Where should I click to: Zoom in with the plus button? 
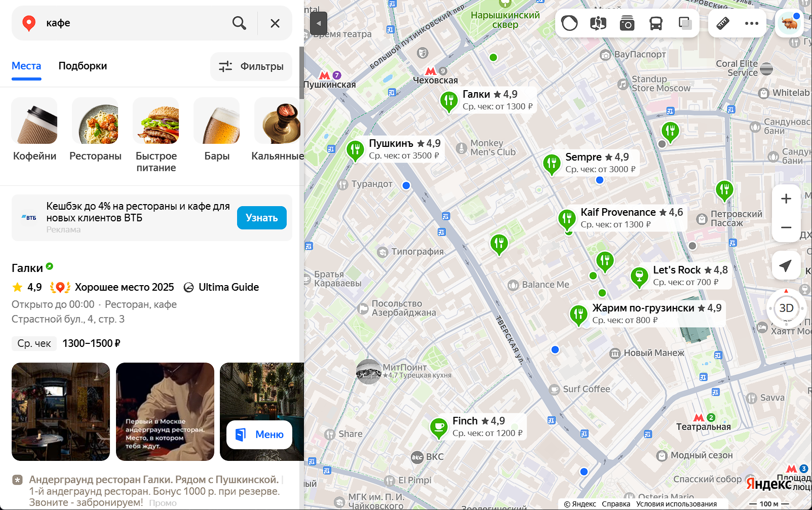pos(786,199)
